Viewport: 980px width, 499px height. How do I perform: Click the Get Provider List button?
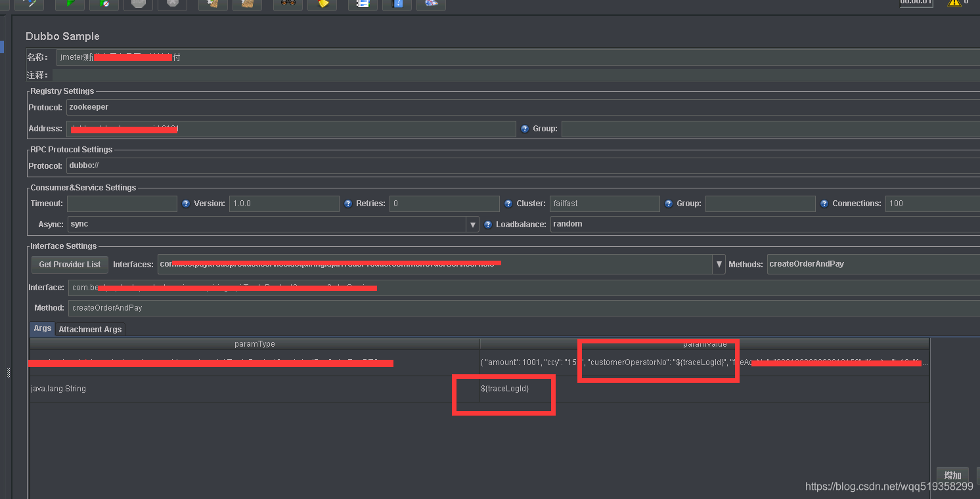point(70,264)
